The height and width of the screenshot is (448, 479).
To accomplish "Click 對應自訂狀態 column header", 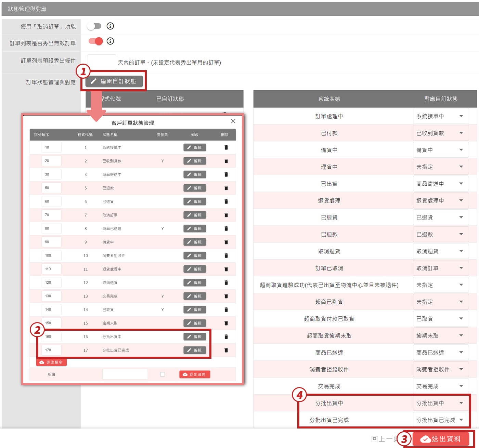I will pos(441,99).
